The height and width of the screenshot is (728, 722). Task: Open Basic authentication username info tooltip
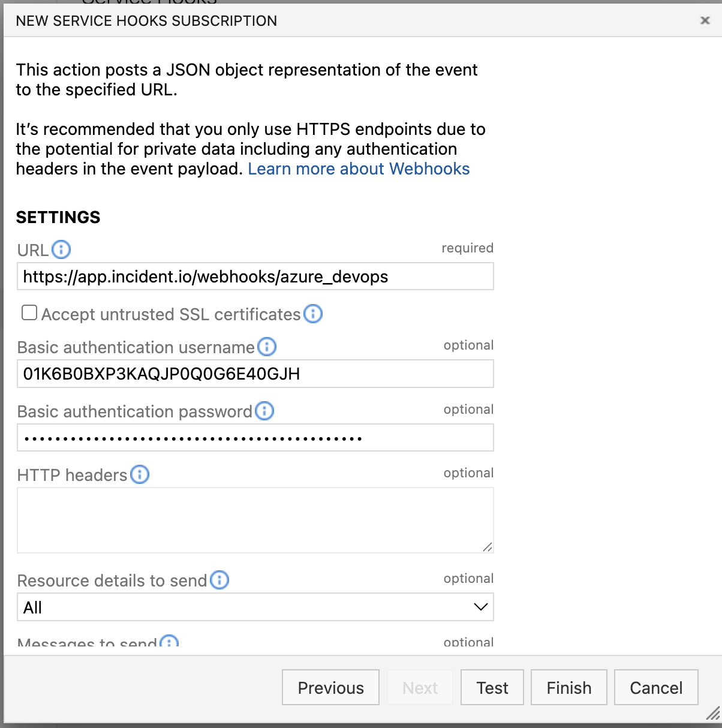tap(267, 347)
